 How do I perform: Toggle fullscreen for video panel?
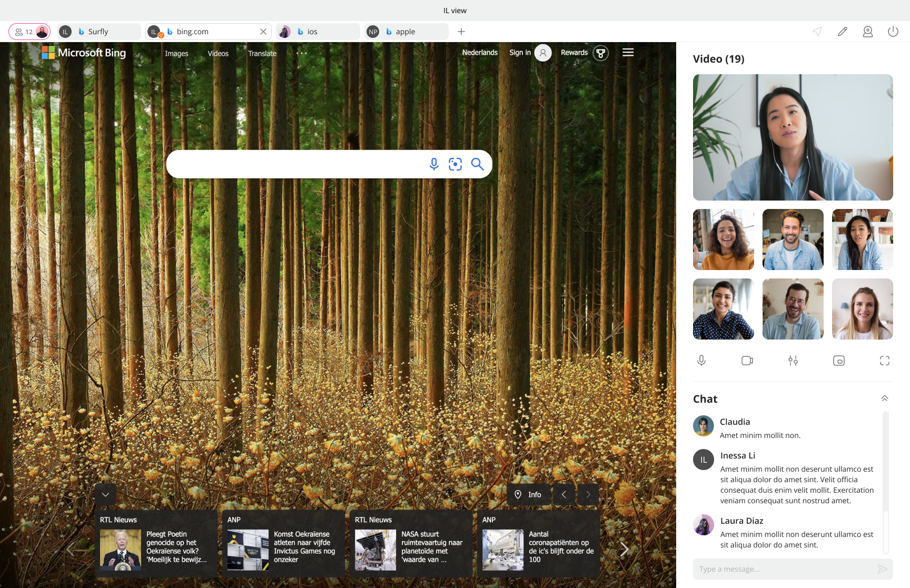(x=884, y=361)
